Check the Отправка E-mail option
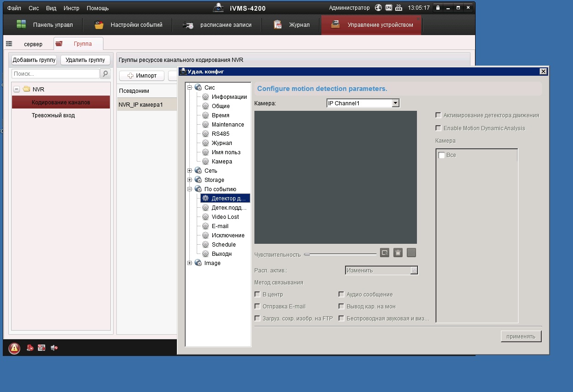The height and width of the screenshot is (392, 573). coord(258,307)
